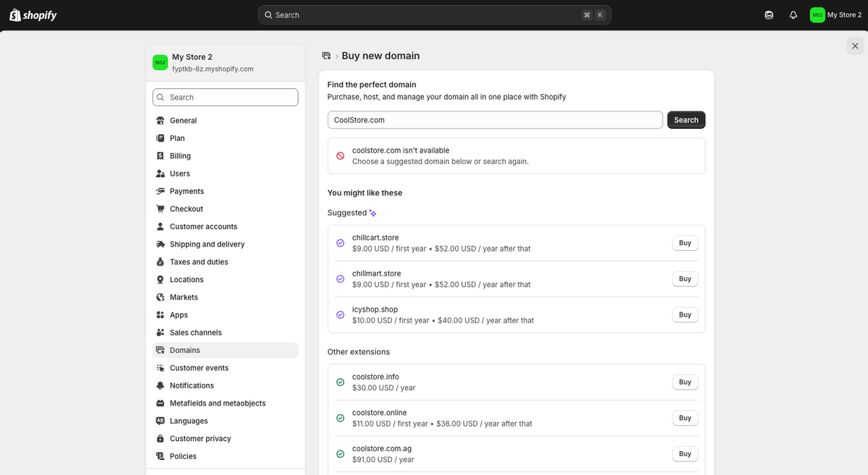The height and width of the screenshot is (475, 868).
Task: Click the "$91.00 USD / year" price text
Action: tap(383, 460)
